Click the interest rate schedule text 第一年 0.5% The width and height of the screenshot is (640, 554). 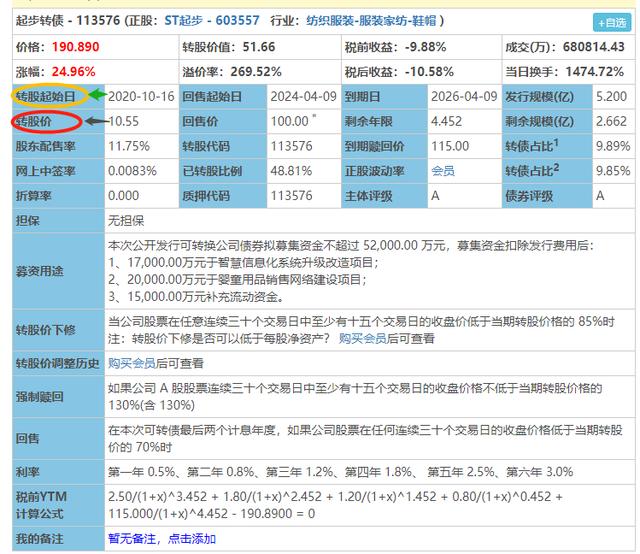(x=142, y=472)
